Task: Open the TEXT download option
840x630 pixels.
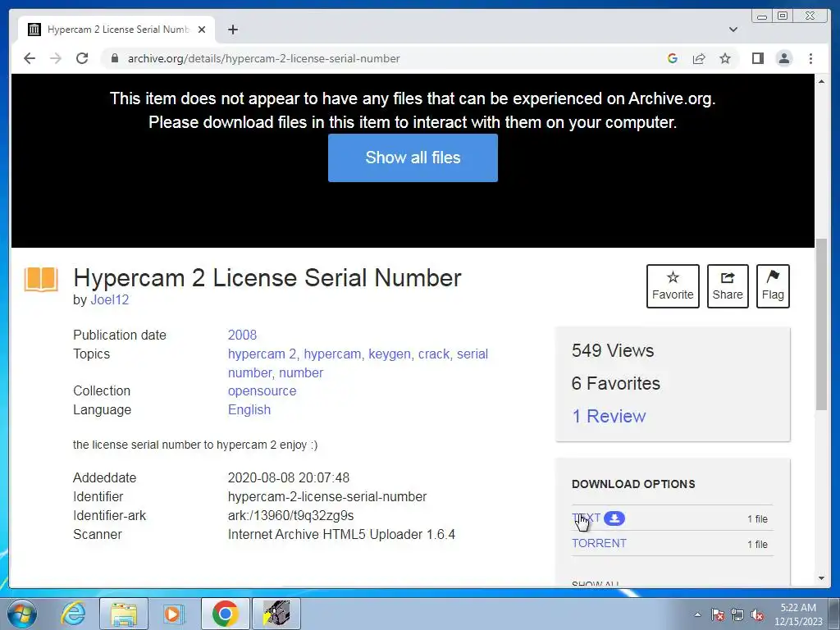Action: tap(586, 518)
